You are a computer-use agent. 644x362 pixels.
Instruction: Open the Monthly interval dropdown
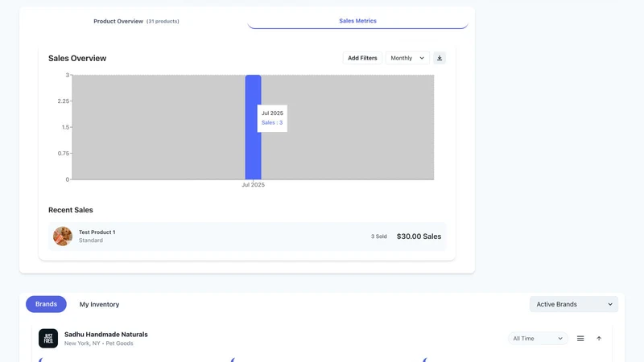coord(407,58)
